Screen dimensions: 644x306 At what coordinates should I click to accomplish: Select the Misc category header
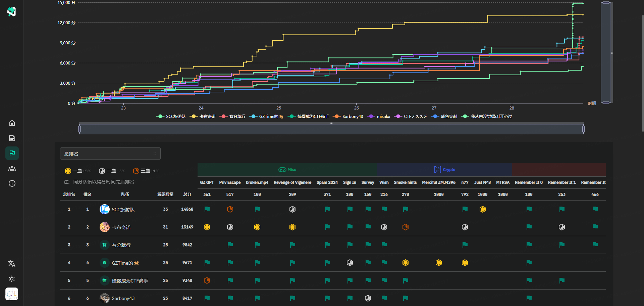287,170
